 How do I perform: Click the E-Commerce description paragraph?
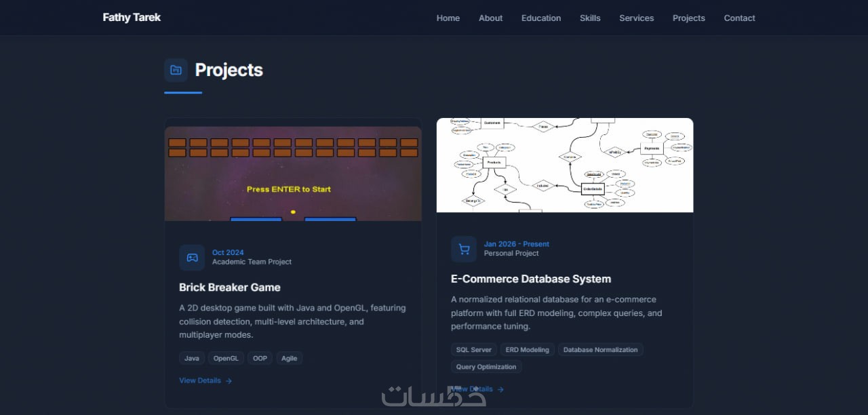click(x=556, y=313)
